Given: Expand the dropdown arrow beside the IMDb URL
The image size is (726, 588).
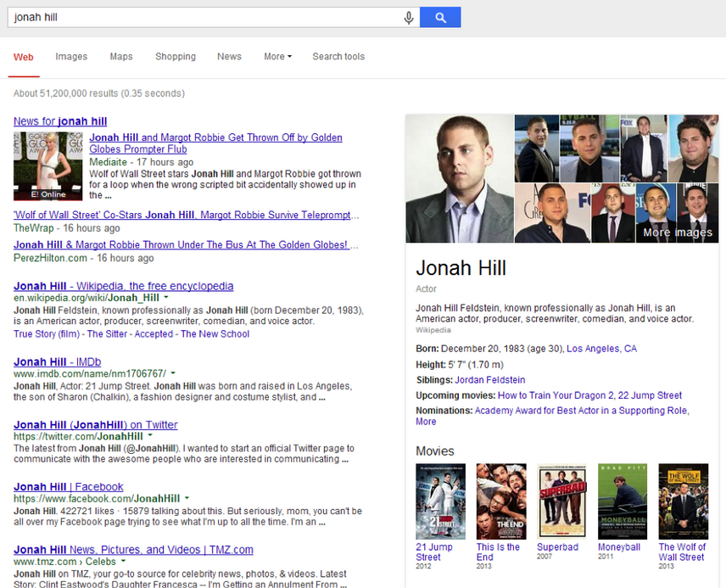Looking at the screenshot, I should [173, 373].
